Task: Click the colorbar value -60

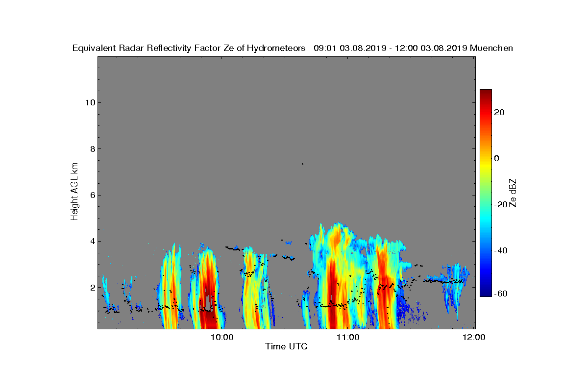Action: [x=501, y=294]
